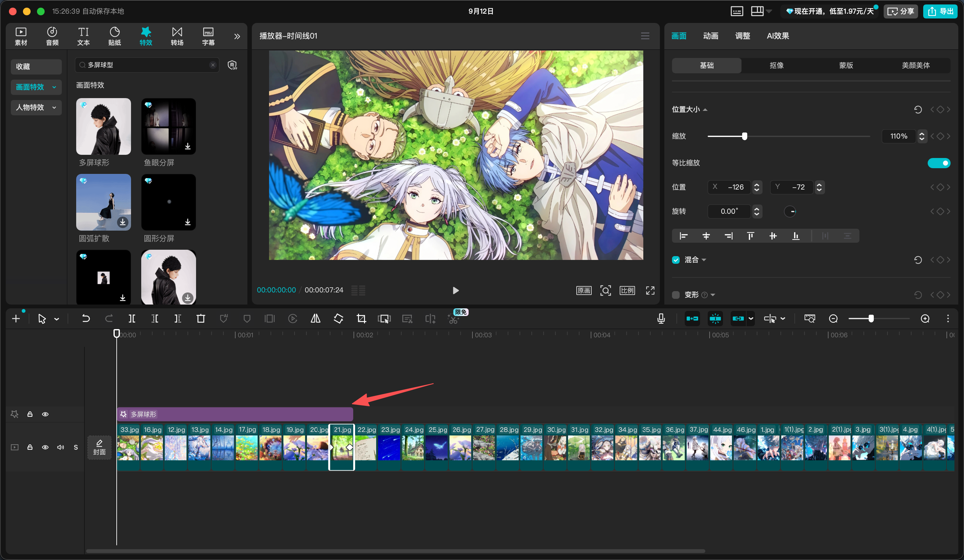Toggle the 等比缩放 uniform scale switch
Image resolution: width=964 pixels, height=560 pixels.
(x=939, y=163)
